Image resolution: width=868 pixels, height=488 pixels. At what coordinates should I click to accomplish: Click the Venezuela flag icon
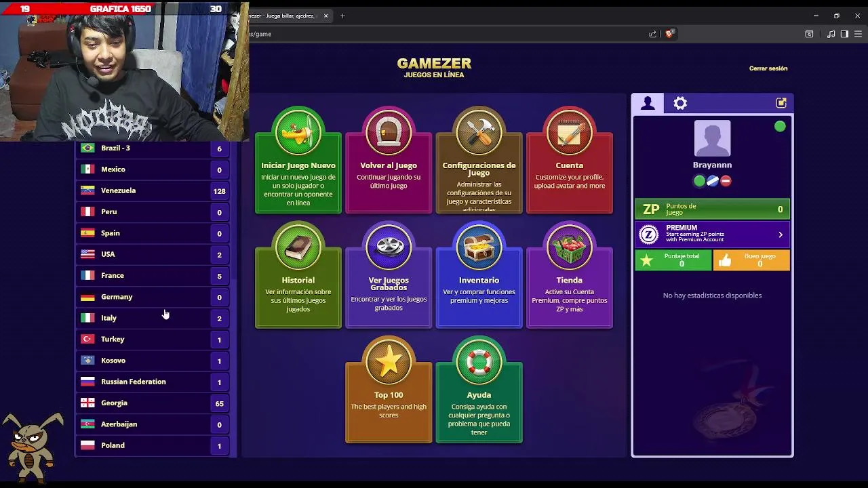point(87,190)
